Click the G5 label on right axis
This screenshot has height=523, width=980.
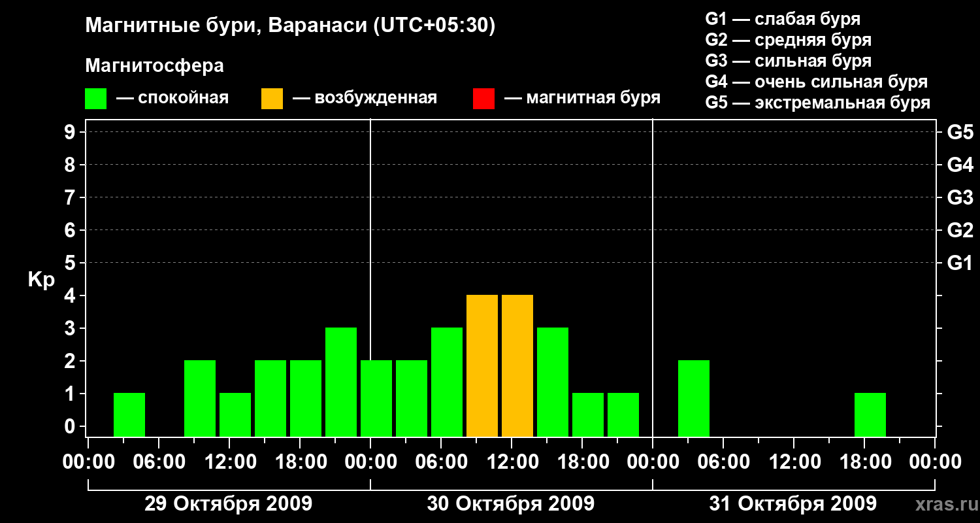[x=960, y=132]
